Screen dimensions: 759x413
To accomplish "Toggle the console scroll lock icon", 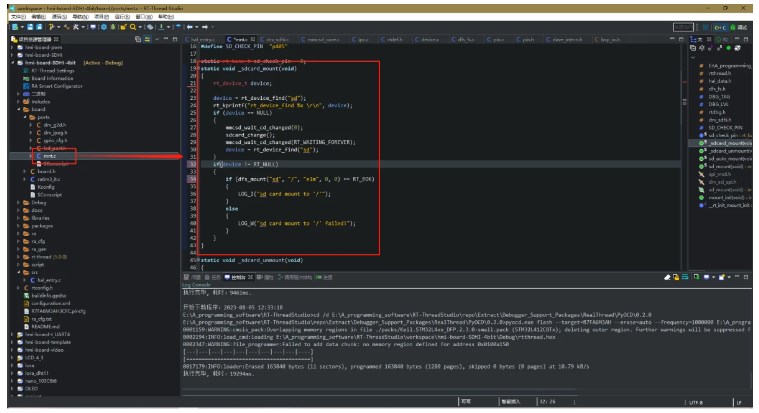I will pyautogui.click(x=676, y=277).
